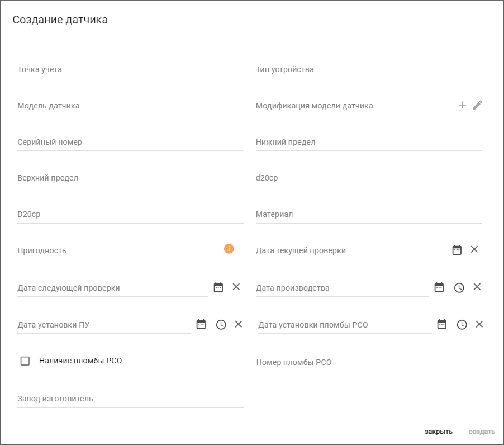
Task: Clear the Дата следующей проверки field
Action: pos(236,287)
